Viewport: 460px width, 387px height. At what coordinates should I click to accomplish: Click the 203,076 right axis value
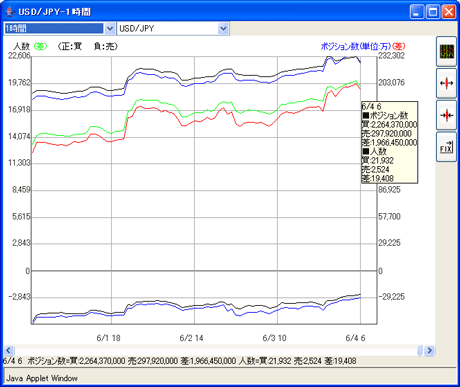pos(392,82)
